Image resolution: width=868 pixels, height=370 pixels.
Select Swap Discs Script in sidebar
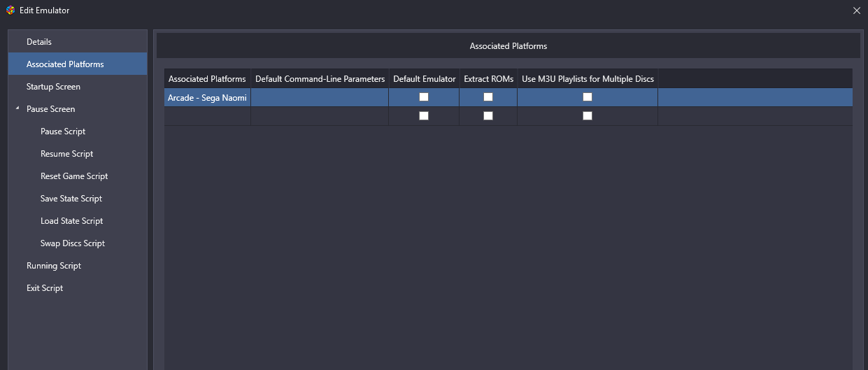point(73,243)
